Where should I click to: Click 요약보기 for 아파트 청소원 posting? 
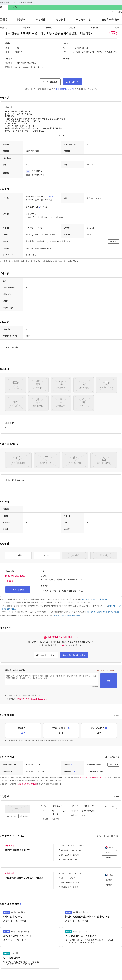pyautogui.click(x=109, y=853)
